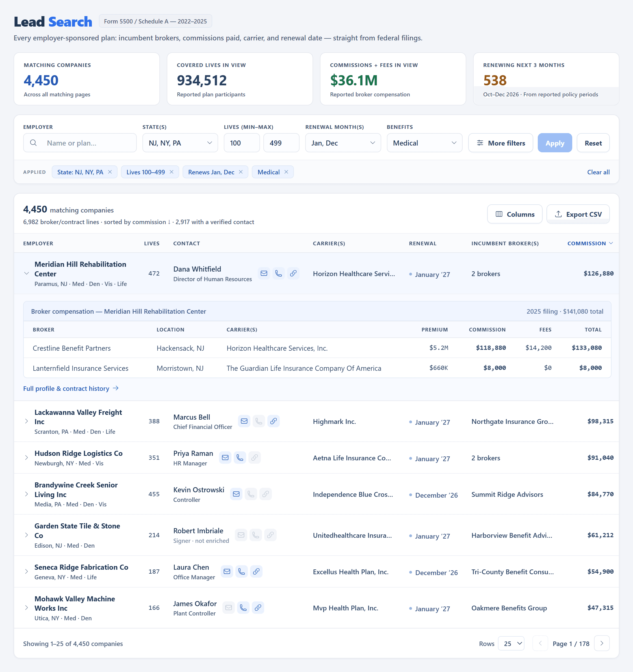Remove the Renews Jan, Dec chip
The height and width of the screenshot is (672, 633).
tap(241, 172)
